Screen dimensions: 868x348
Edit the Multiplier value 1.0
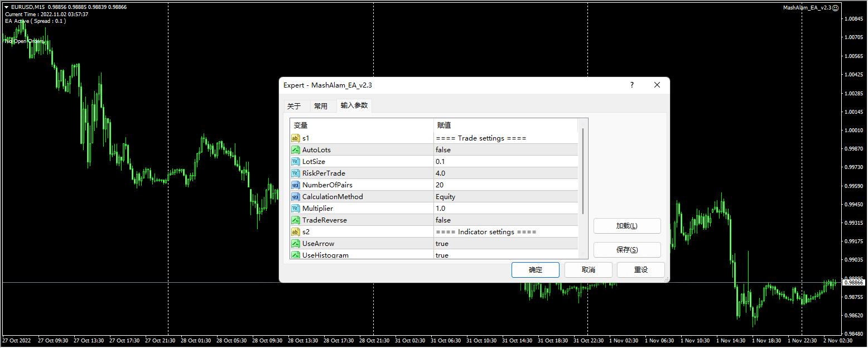tap(506, 209)
